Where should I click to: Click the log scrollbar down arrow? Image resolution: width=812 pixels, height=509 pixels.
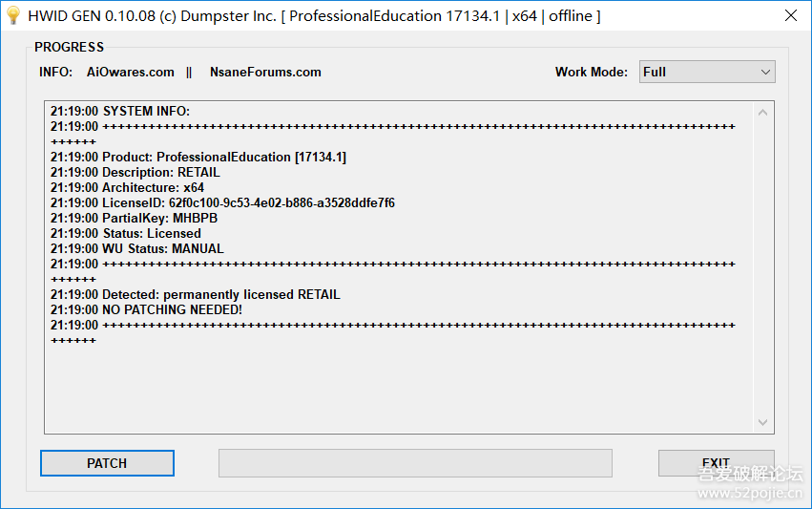(x=762, y=422)
